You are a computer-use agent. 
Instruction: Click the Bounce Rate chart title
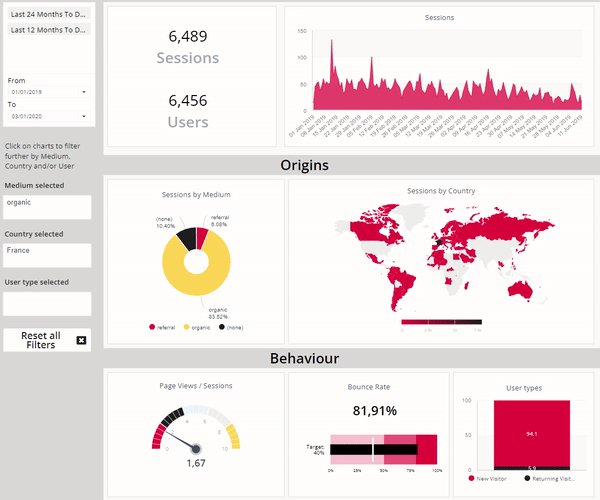(x=369, y=387)
